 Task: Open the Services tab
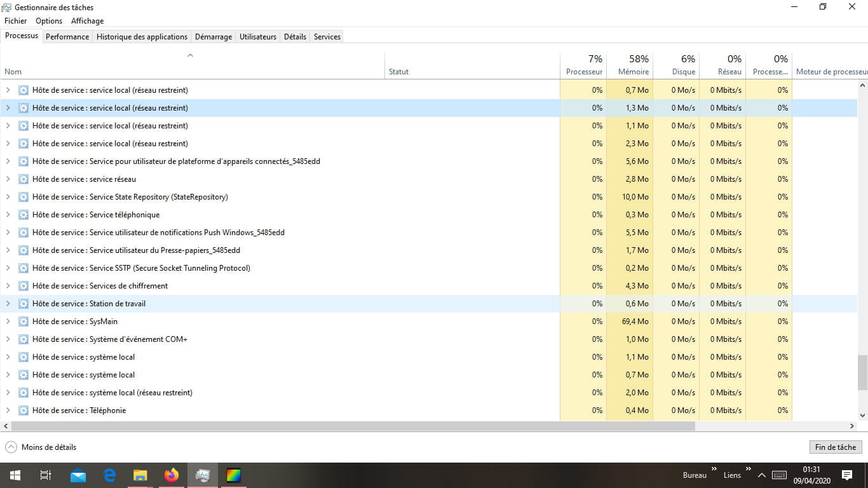pyautogui.click(x=327, y=37)
